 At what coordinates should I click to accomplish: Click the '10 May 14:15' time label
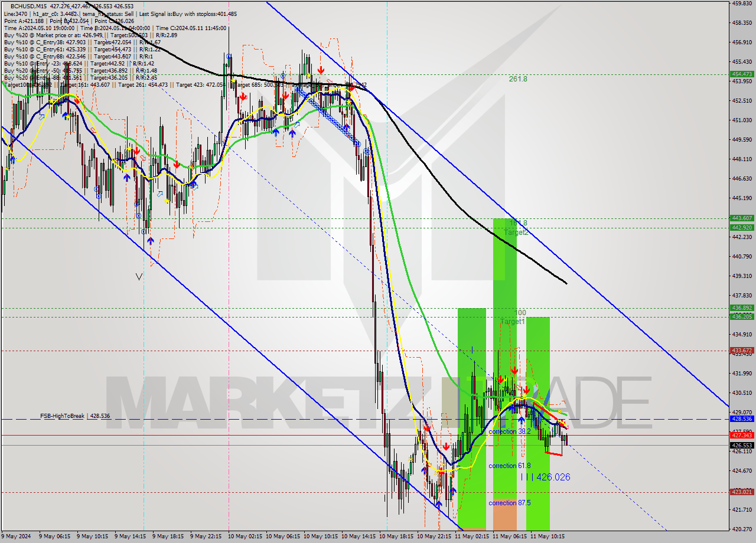(360, 537)
